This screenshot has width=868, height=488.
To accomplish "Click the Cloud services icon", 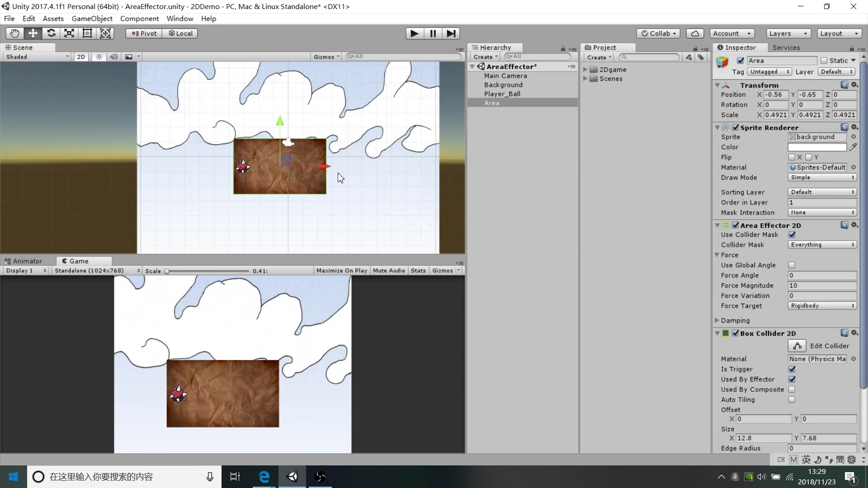I will click(695, 33).
